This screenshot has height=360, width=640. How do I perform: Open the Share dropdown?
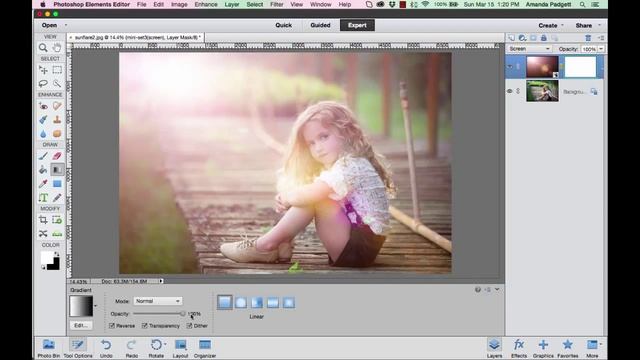(x=588, y=25)
